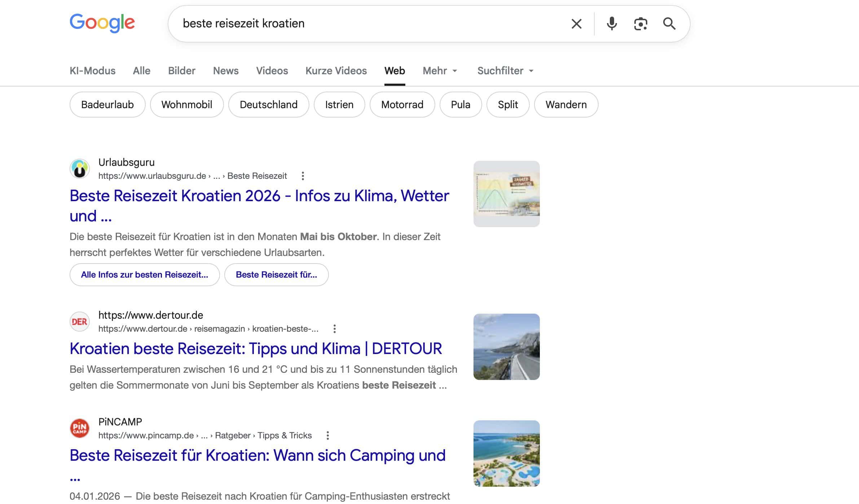The image size is (859, 504).
Task: Open the Suchfilter dropdown
Action: coord(505,71)
